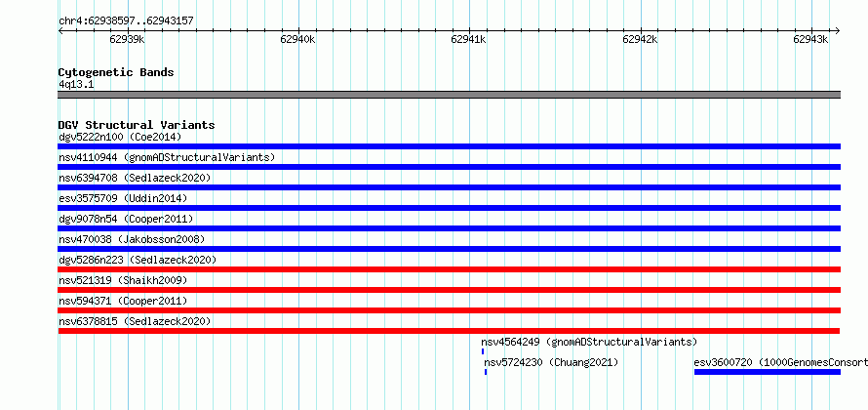Click nsv4564249 gnomADStructuralVariants label

(589, 342)
